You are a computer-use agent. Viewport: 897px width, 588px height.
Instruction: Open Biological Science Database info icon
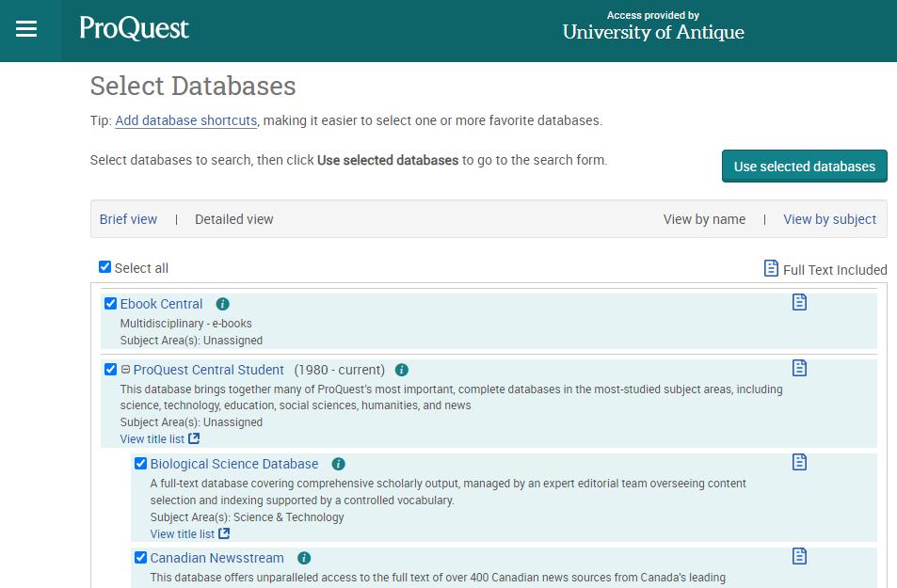pos(339,464)
